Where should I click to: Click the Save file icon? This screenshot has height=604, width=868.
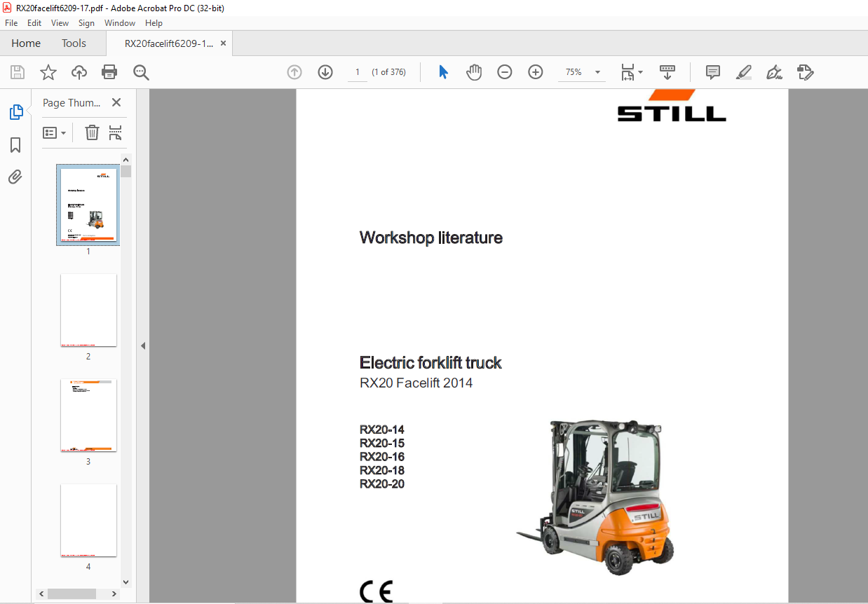18,72
